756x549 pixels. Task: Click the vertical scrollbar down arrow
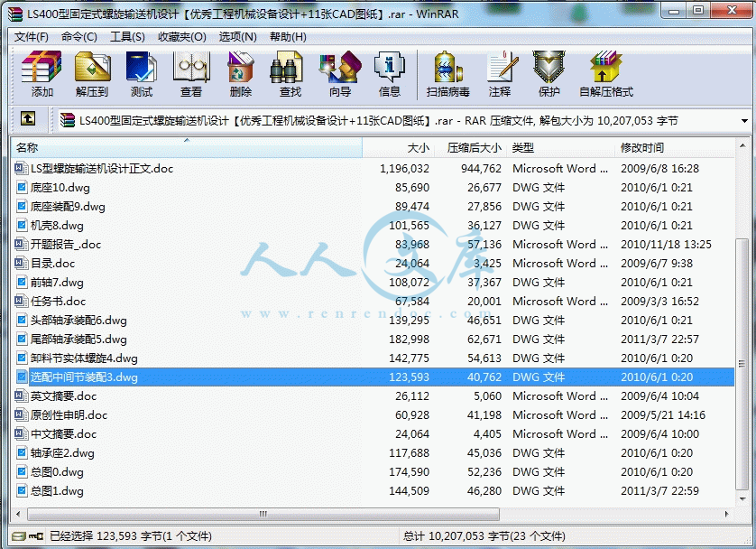742,498
